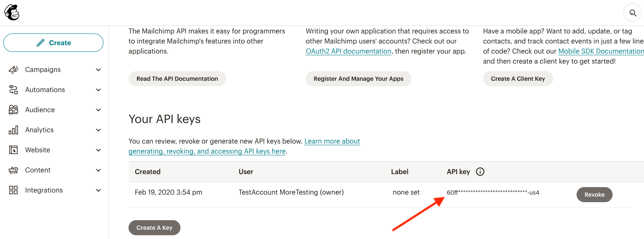Open the Integrations menu item

(54, 190)
